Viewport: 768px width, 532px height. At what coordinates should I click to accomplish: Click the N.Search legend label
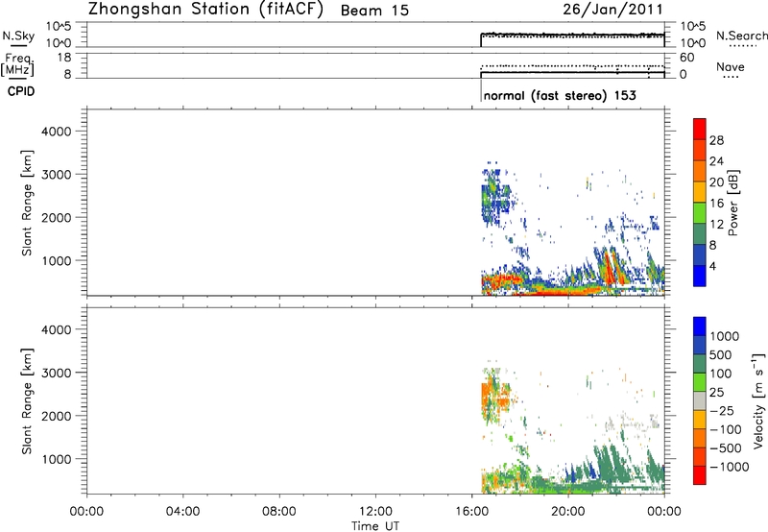742,36
